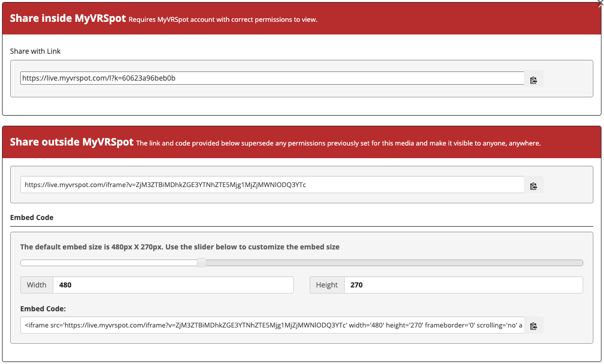Click the iframe?v= share URL field

coord(272,185)
